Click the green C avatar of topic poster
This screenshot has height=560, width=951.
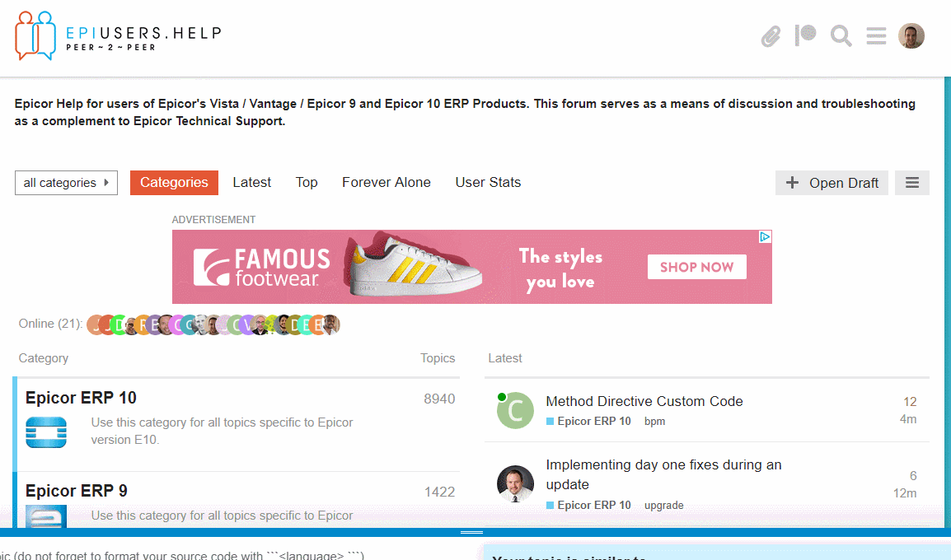click(x=515, y=410)
